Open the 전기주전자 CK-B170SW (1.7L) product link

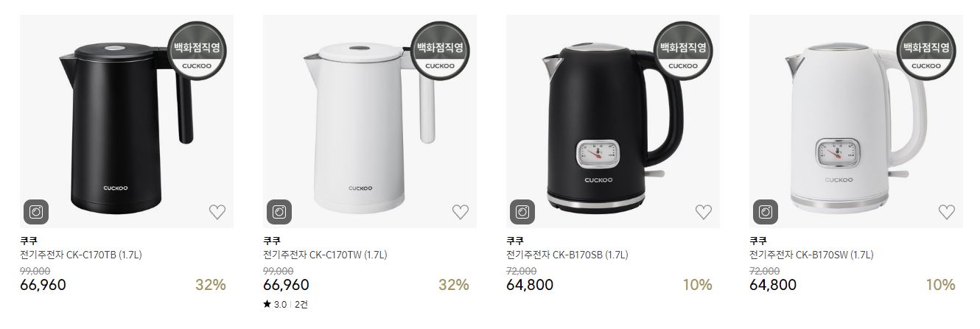click(x=811, y=255)
